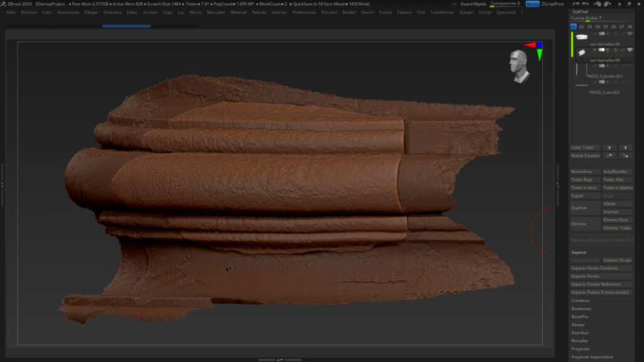Toggle the Menús button in title bar
This screenshot has height=362, width=644.
point(532,4)
